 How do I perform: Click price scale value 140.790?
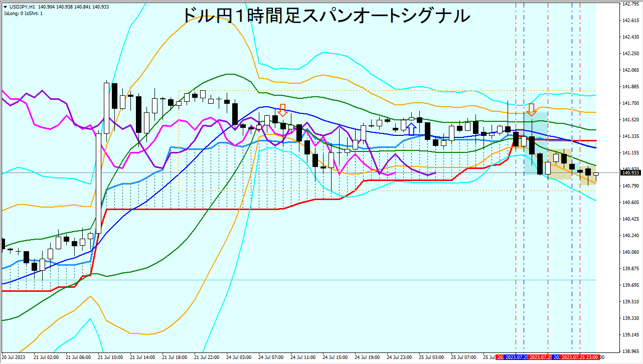click(x=630, y=186)
